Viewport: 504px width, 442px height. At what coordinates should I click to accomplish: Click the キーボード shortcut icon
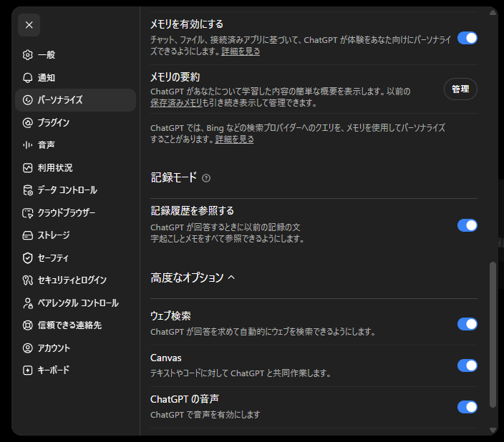(28, 370)
